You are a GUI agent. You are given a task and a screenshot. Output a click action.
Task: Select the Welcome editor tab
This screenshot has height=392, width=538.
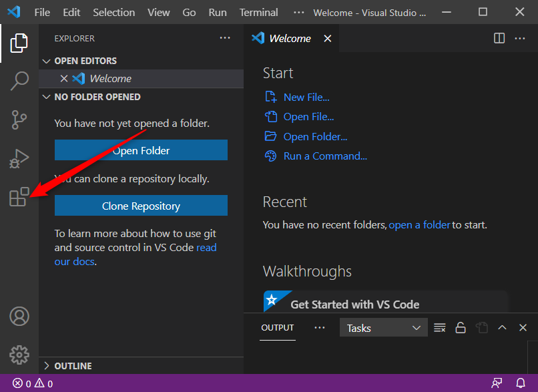[290, 39]
